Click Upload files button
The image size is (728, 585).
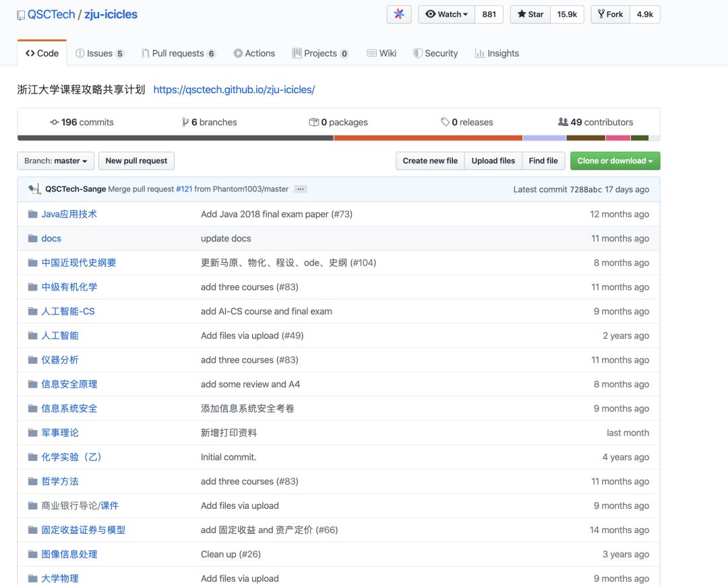pos(493,160)
